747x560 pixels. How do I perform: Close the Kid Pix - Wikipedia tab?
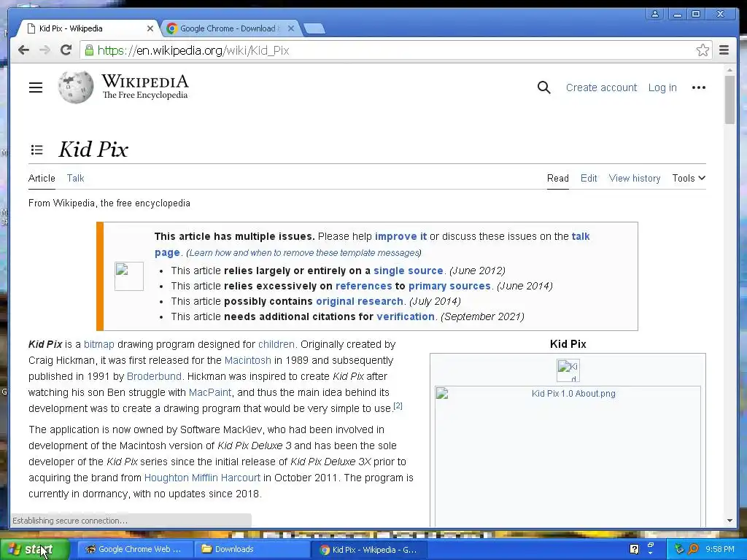(150, 28)
